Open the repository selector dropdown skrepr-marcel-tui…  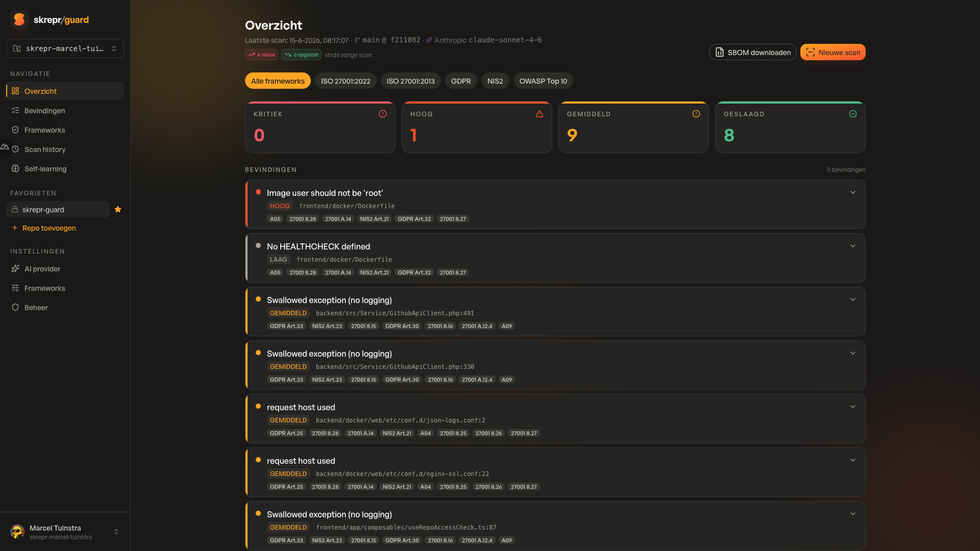coord(65,48)
